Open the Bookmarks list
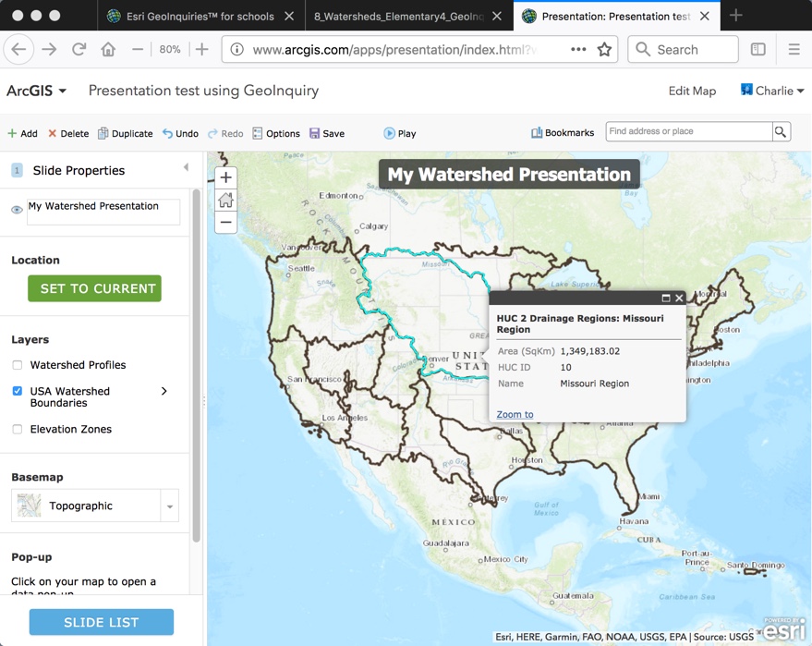 pos(563,133)
